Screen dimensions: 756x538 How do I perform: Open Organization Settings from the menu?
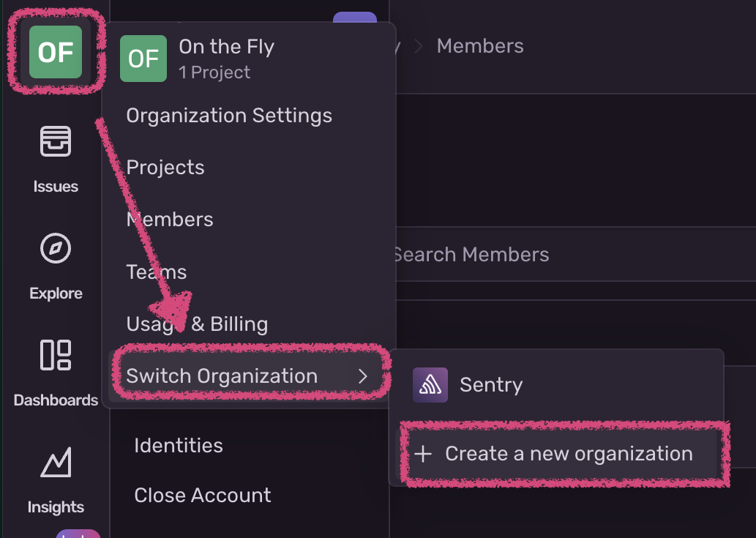[229, 116]
